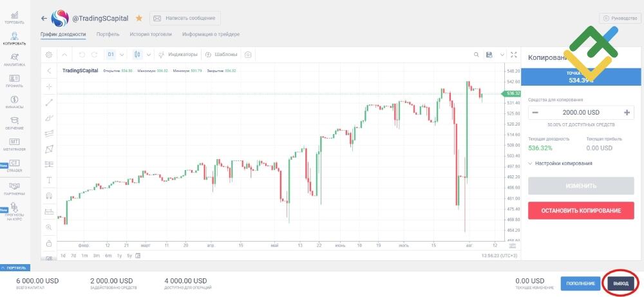This screenshot has width=644, height=297.
Task: Set chart range to 1y
Action: [119, 256]
